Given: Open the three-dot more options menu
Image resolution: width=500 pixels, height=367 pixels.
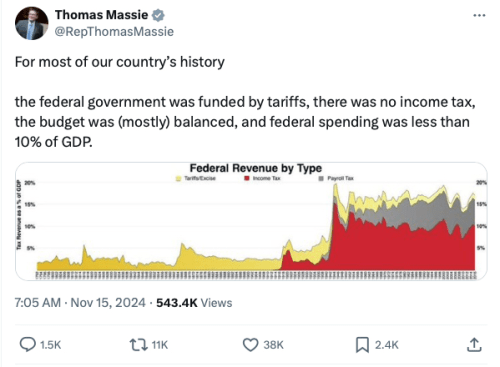Looking at the screenshot, I should 479,15.
